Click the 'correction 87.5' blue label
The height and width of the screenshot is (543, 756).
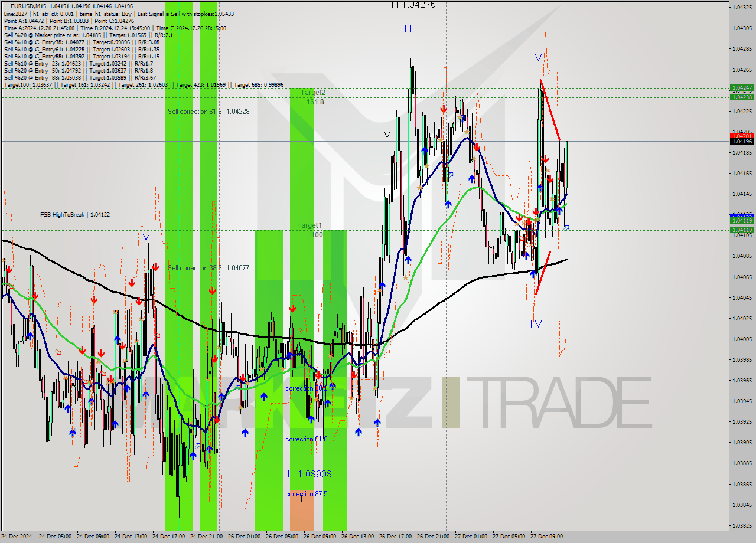click(x=307, y=494)
